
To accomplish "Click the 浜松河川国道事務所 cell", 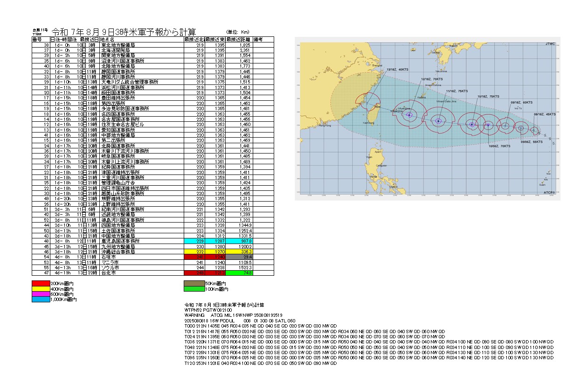I will click(x=142, y=88).
